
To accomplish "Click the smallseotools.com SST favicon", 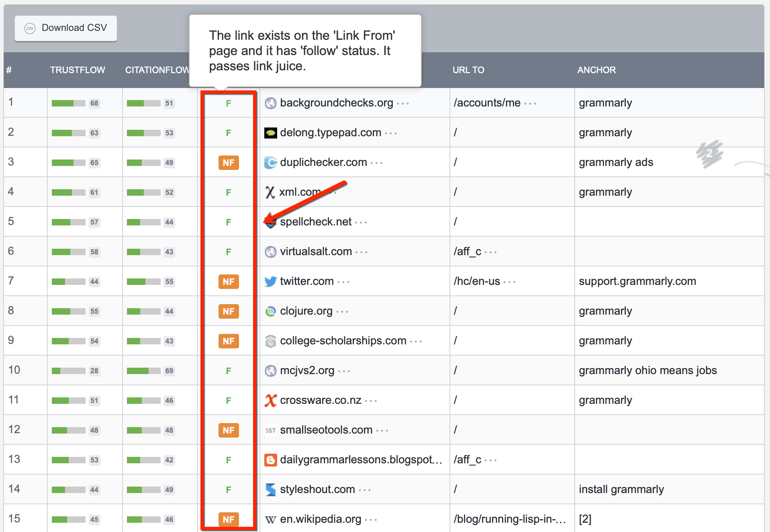I will [x=271, y=430].
